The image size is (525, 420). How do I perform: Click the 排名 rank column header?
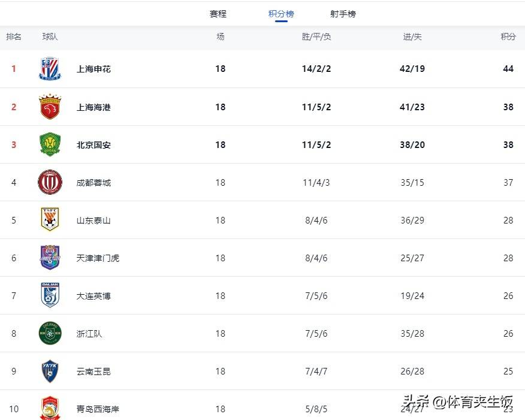tap(14, 37)
